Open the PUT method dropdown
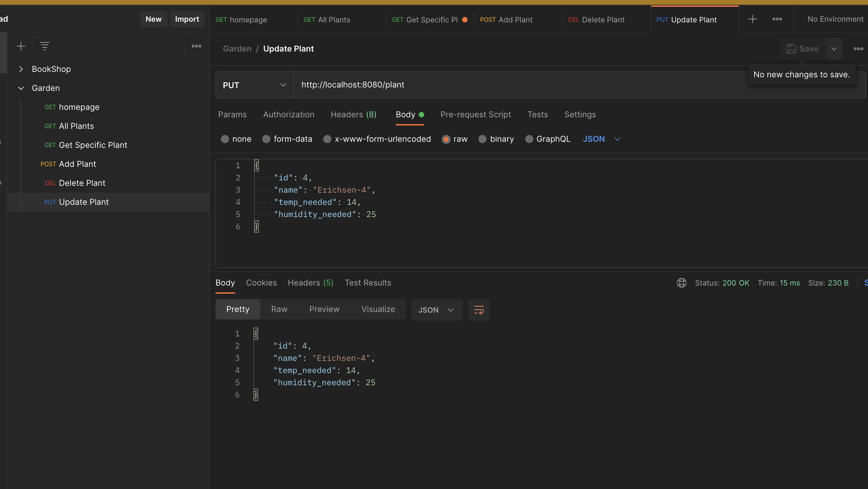The width and height of the screenshot is (868, 489). [x=254, y=85]
